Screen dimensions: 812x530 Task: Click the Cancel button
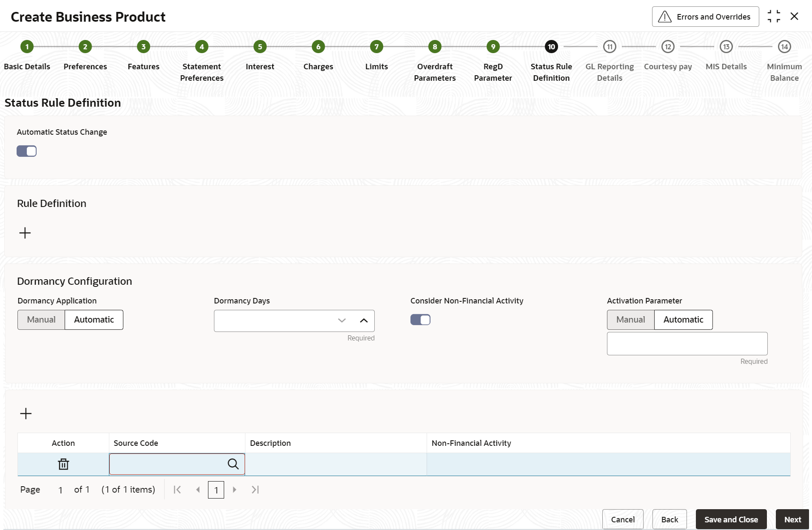pos(623,519)
